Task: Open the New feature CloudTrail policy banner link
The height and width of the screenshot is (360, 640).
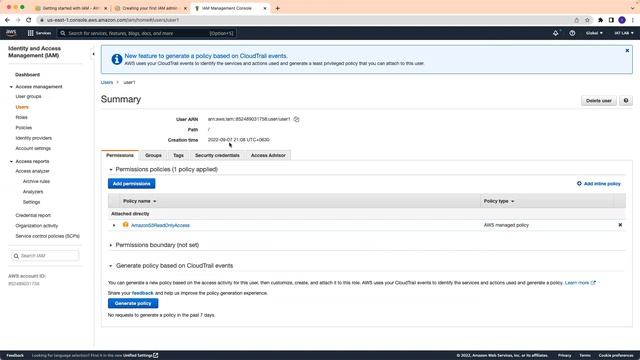Action: [x=206, y=56]
